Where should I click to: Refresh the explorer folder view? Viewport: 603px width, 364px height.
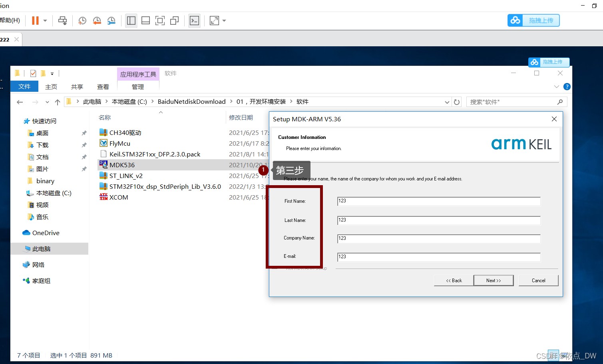(x=457, y=102)
